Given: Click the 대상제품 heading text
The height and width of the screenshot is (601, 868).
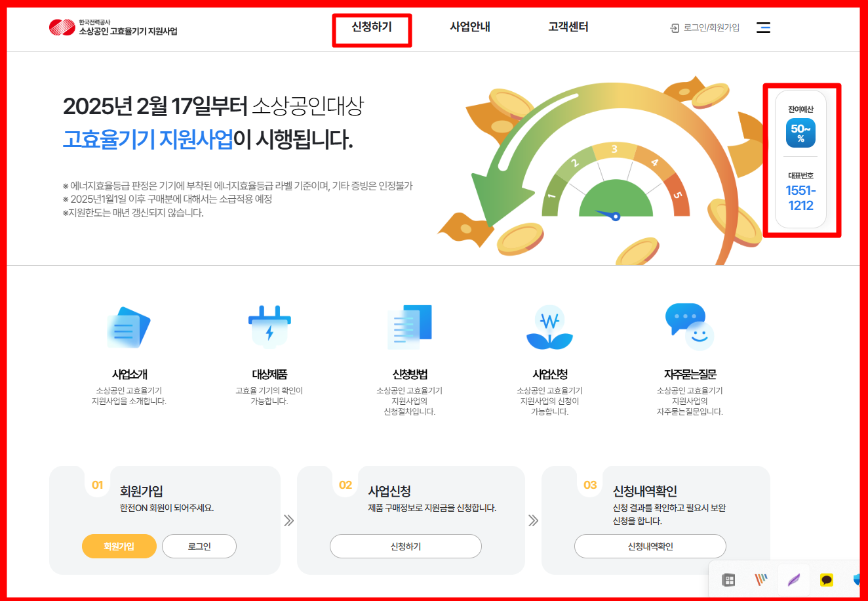Looking at the screenshot, I should (x=269, y=375).
